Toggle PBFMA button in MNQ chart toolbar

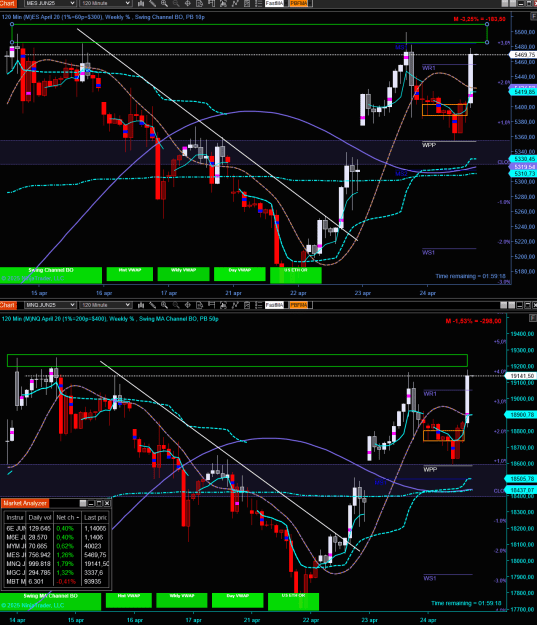(299, 305)
